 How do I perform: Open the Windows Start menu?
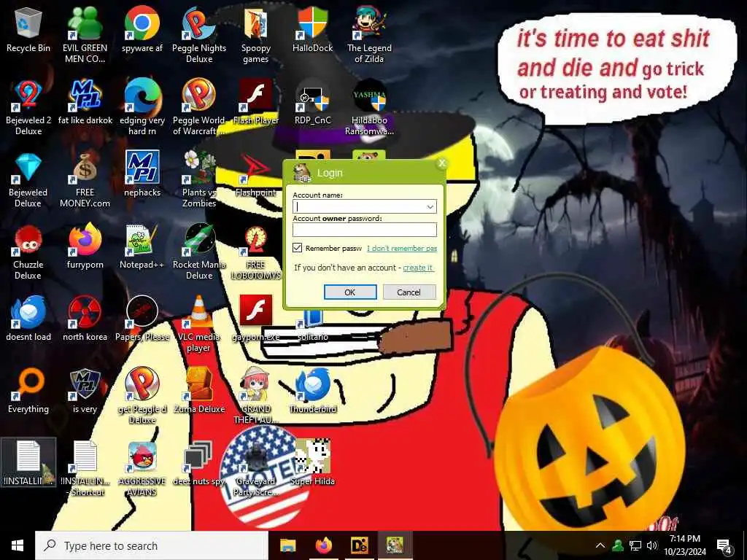pos(18,545)
